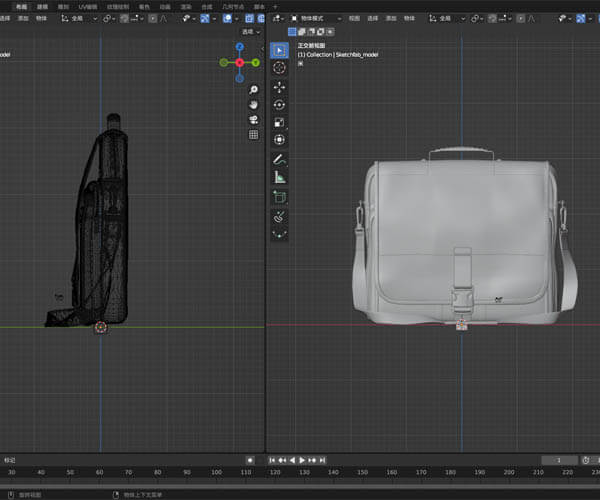Choose the Measure tool
The image size is (600, 500).
(279, 177)
